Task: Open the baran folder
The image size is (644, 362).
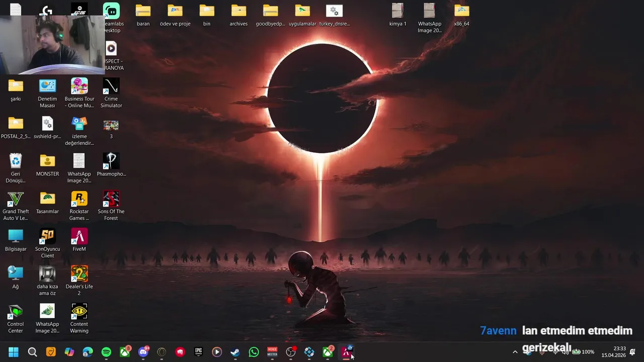Action: [143, 15]
